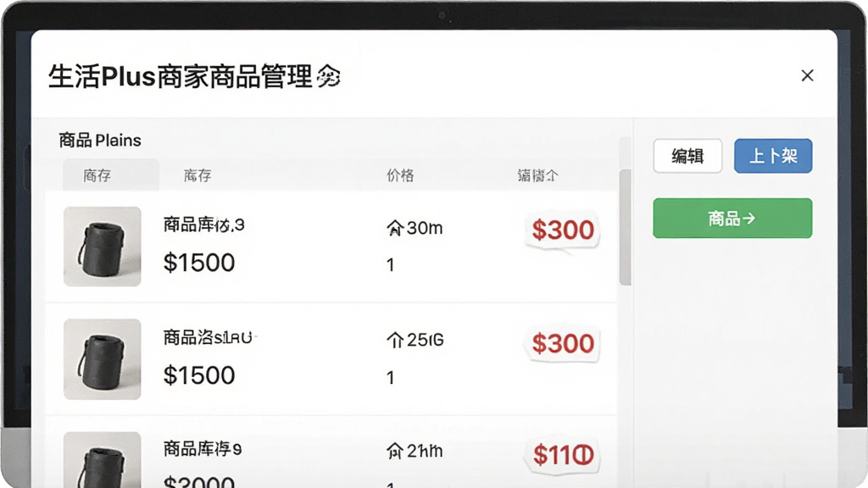The image size is (868, 488).
Task: Click the blue 上下架 button
Action: point(773,156)
